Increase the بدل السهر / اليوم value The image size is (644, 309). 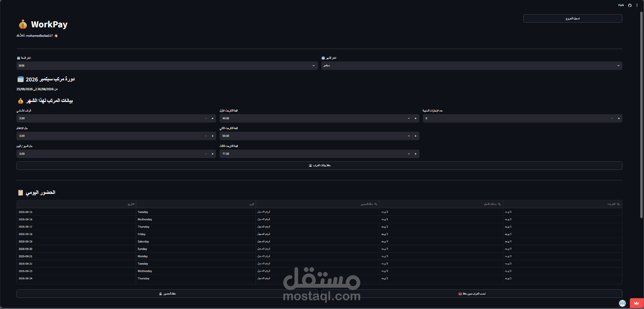(212, 154)
